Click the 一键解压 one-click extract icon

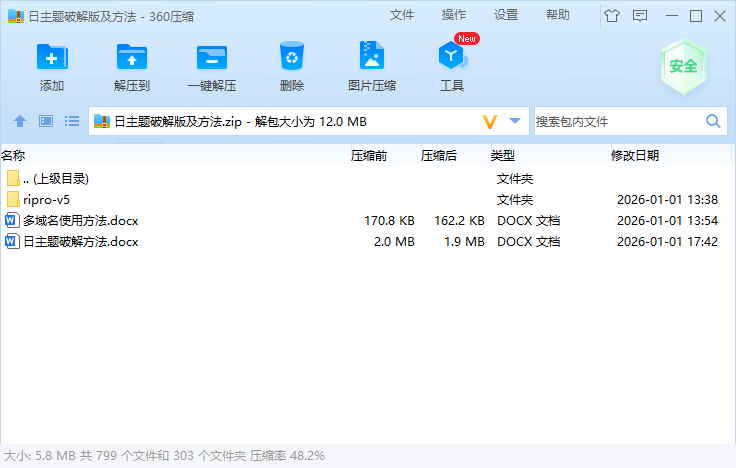tap(211, 58)
